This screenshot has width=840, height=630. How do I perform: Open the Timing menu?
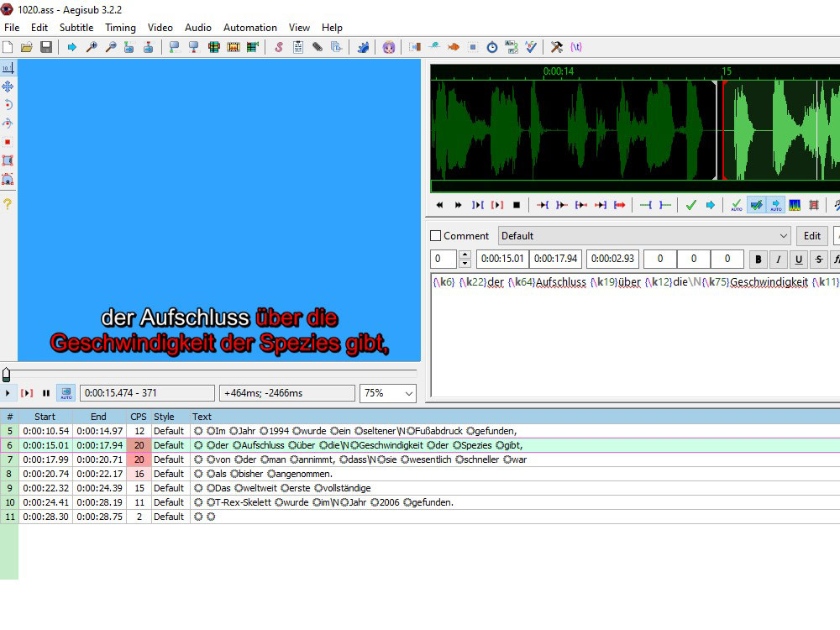(120, 28)
